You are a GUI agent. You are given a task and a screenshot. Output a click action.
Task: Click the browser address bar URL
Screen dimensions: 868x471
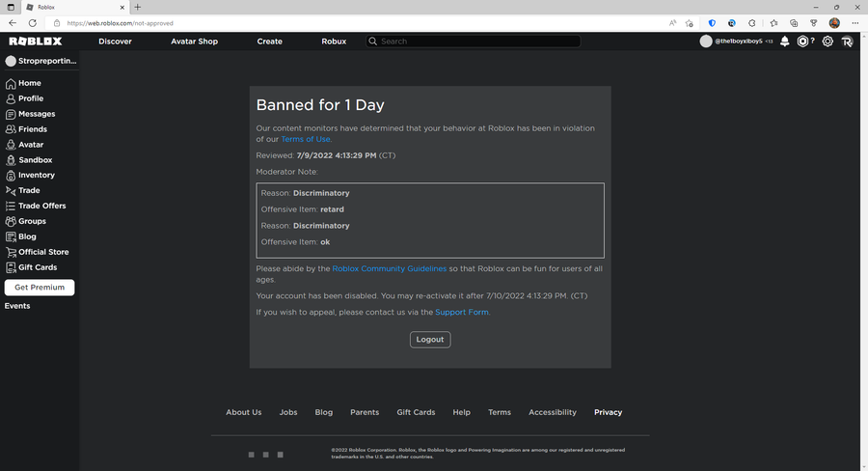(121, 23)
